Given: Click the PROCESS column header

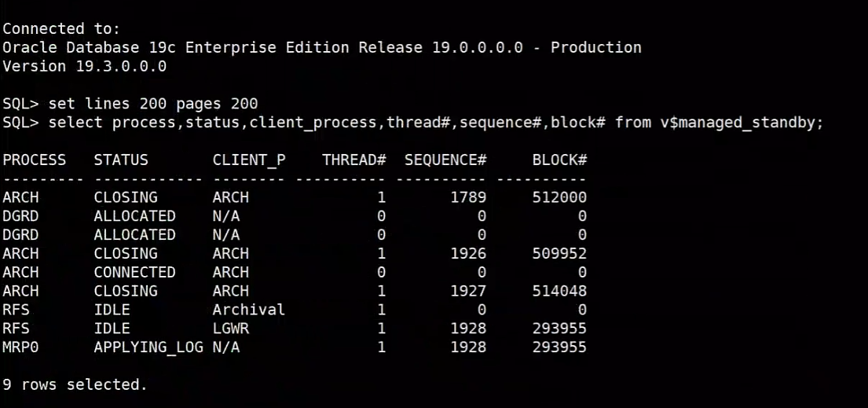Looking at the screenshot, I should click(35, 160).
